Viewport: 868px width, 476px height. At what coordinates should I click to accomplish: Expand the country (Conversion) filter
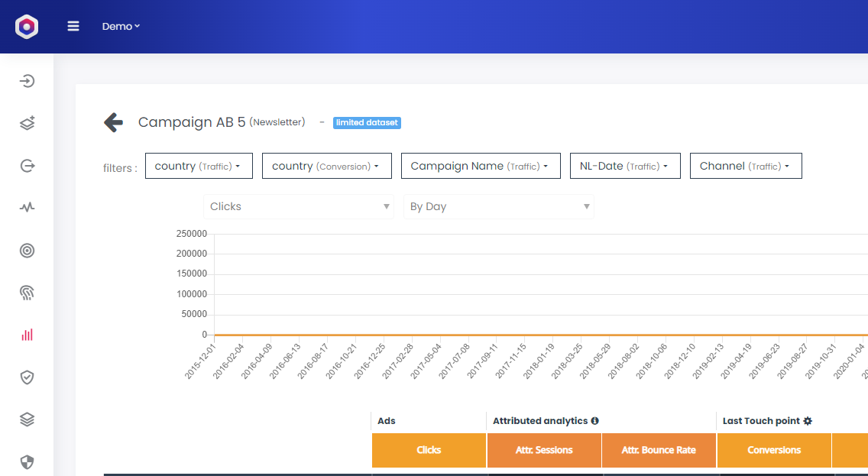(x=326, y=166)
